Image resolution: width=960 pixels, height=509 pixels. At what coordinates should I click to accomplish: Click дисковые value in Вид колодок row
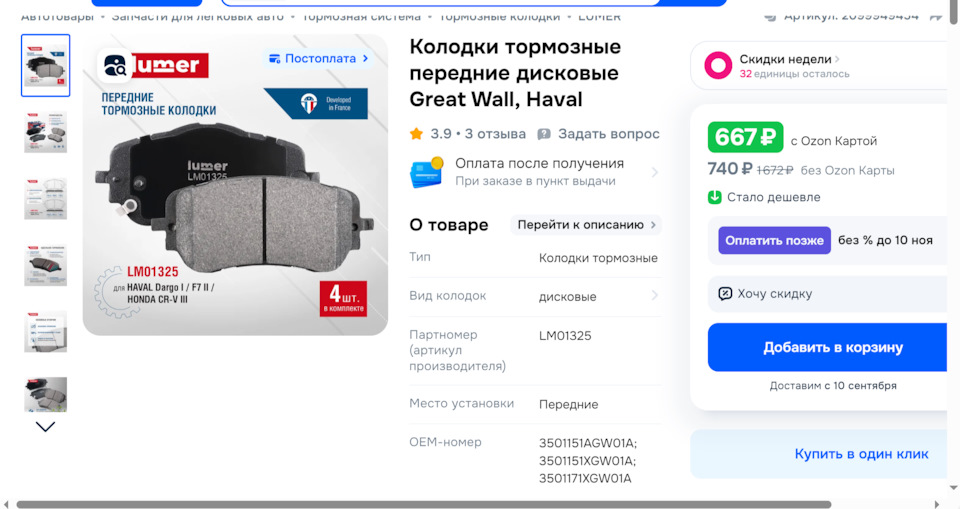(567, 296)
